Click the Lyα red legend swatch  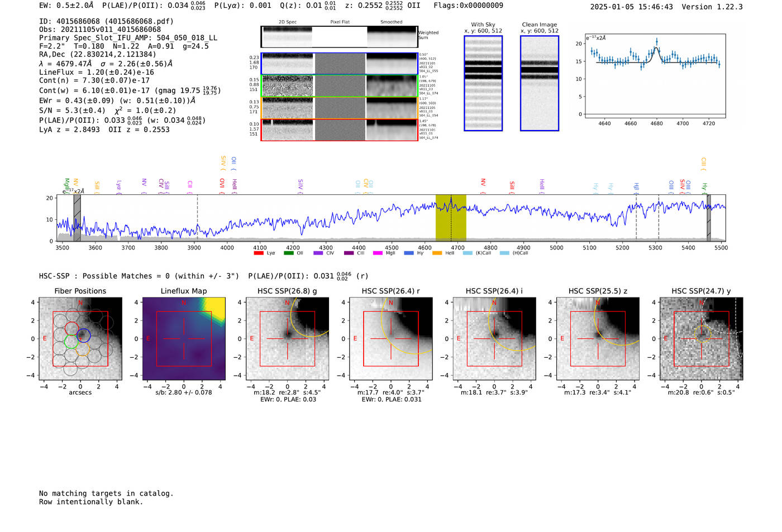pos(259,253)
